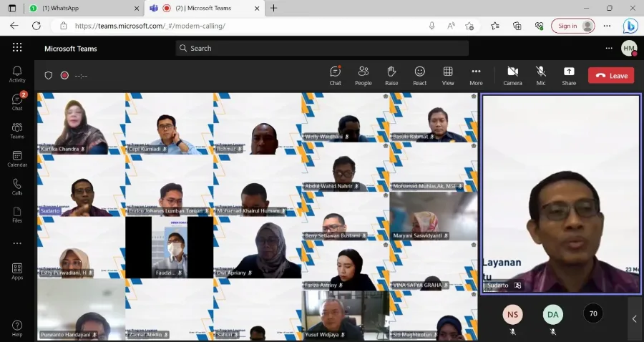Viewport: 644px width, 342px height.
Task: Open the browser Favorites list
Action: (495, 26)
